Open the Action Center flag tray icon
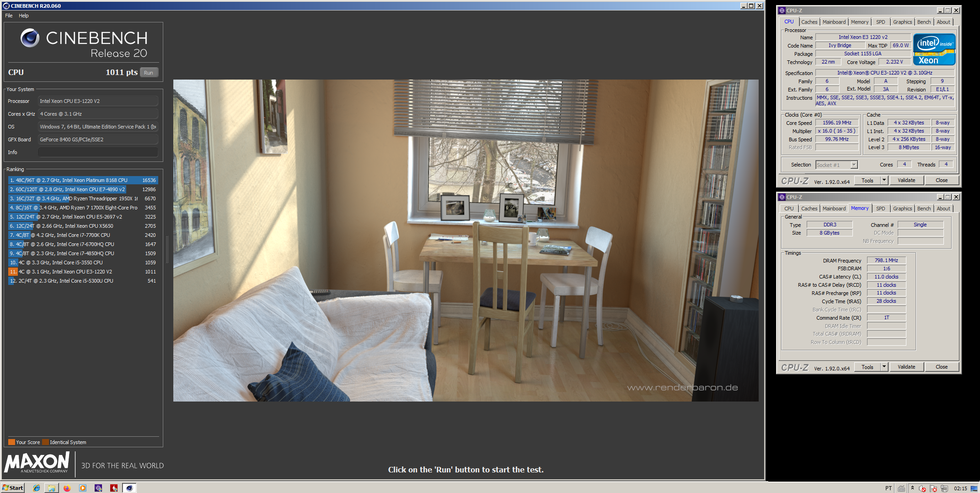The width and height of the screenshot is (980, 493). [x=933, y=488]
